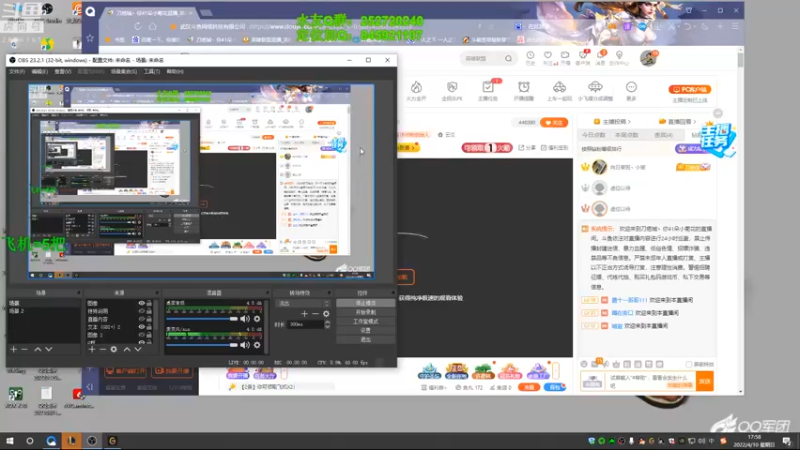The width and height of the screenshot is (800, 450).
Task: Toggle visibility of 文本 (GDI+) 2 source
Action: (x=141, y=327)
